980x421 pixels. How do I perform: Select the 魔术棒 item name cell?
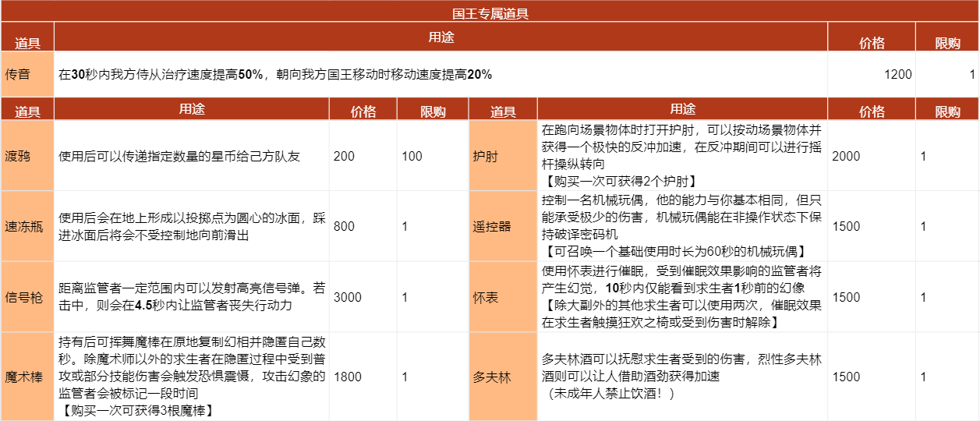click(x=27, y=377)
